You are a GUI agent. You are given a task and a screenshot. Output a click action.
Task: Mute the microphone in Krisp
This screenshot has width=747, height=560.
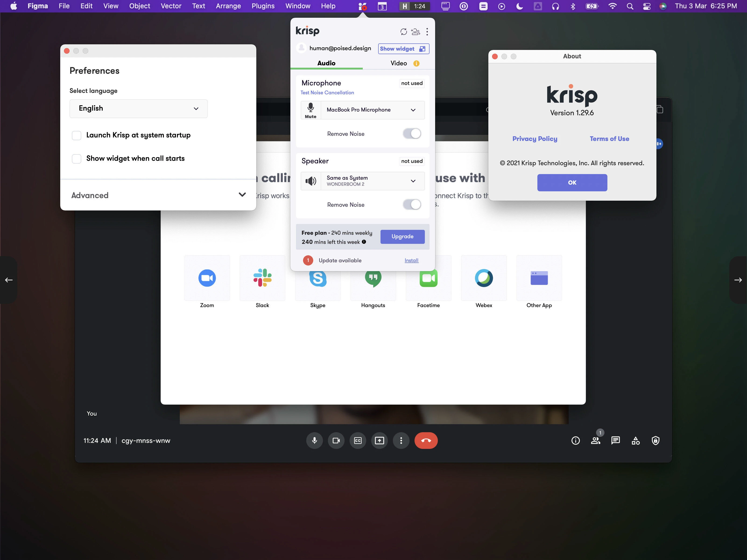click(311, 110)
